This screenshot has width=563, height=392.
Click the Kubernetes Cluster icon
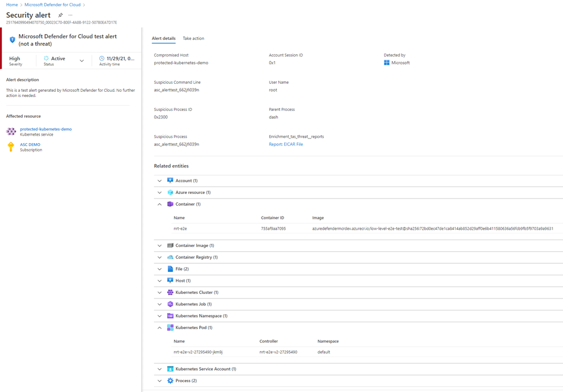170,292
